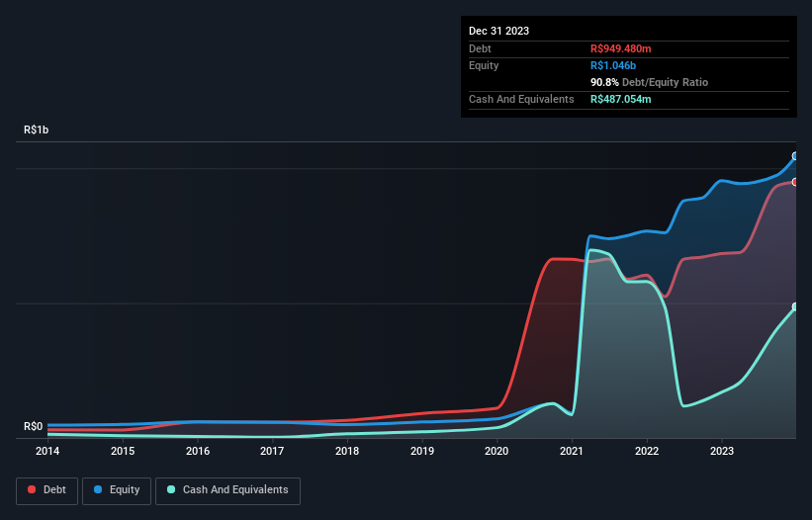Click Cash And Equivalents label in tooltip
The image size is (812, 520).
pyautogui.click(x=521, y=99)
